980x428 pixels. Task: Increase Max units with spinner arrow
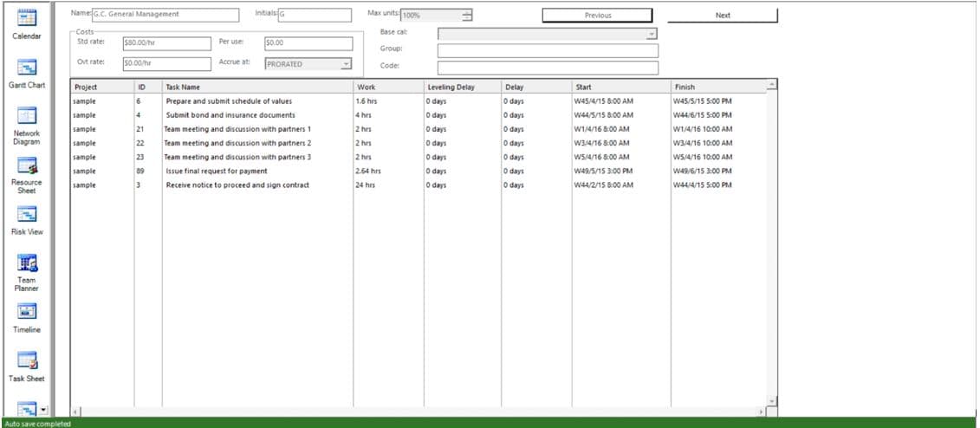click(468, 12)
